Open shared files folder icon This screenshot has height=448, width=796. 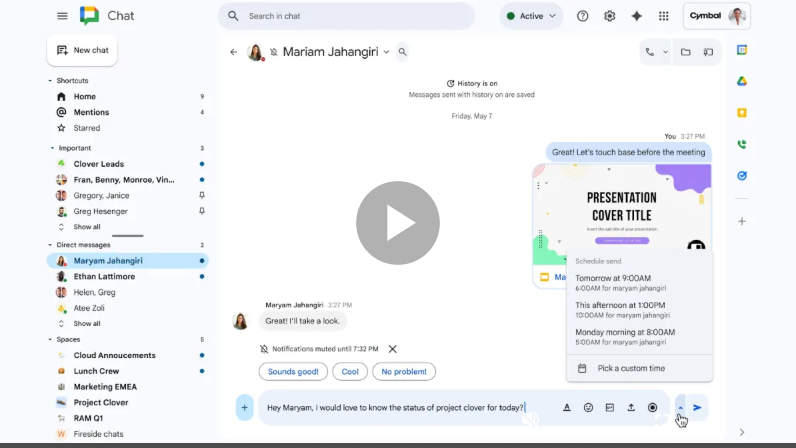coord(686,52)
